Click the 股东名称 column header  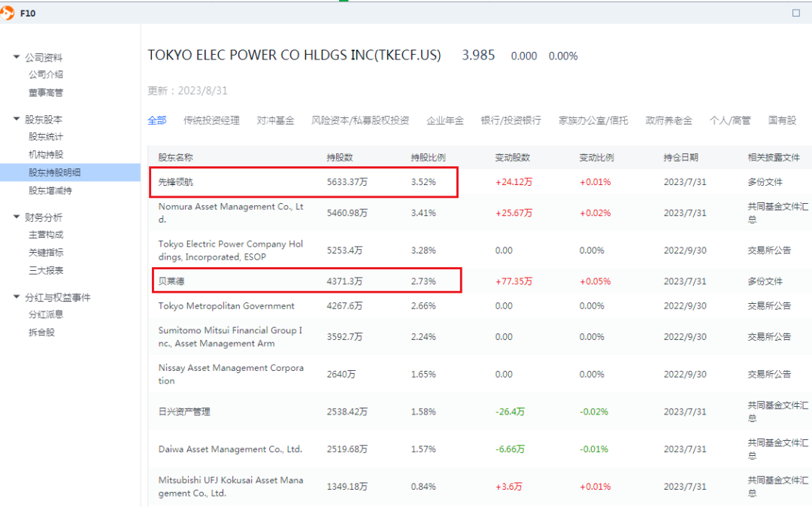(x=175, y=157)
